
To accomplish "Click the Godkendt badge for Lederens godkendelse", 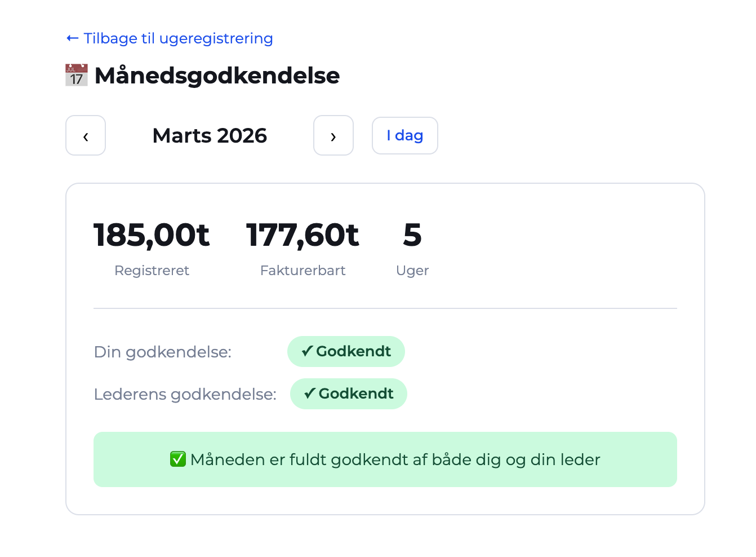I will 348,394.
